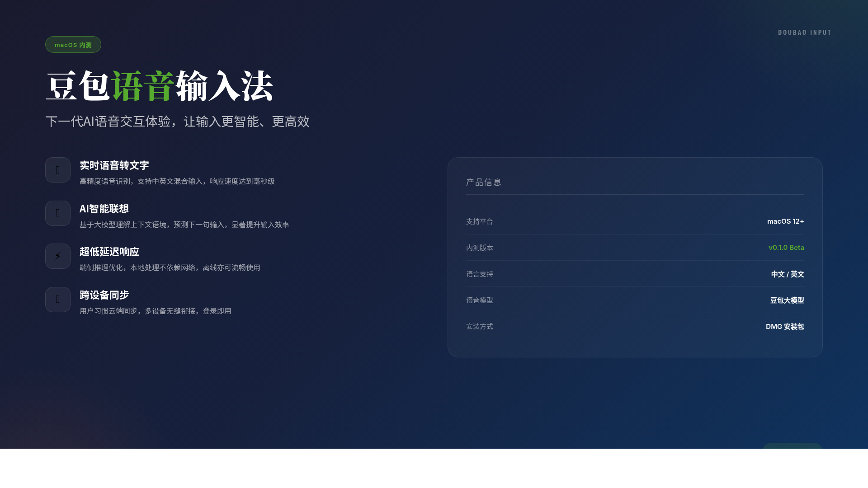Click the AI智能联想 heading
868x488 pixels.
(x=104, y=209)
